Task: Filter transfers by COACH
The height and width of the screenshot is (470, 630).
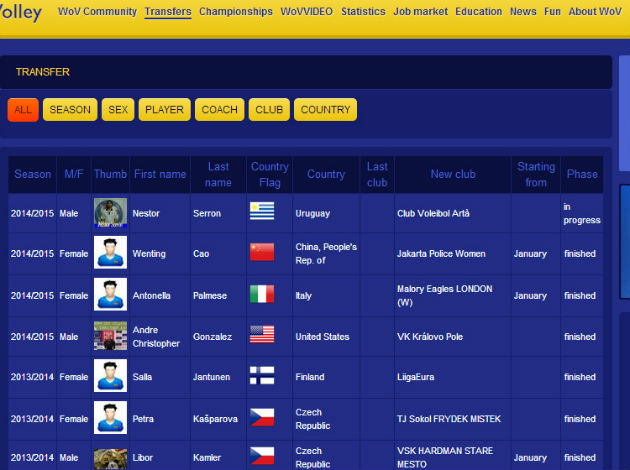Action: pos(219,110)
